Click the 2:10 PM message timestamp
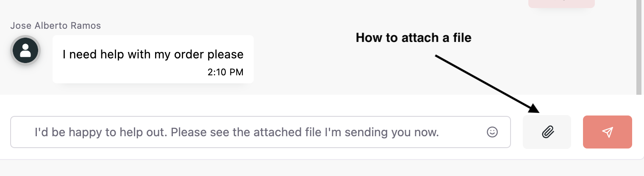The image size is (644, 176). click(x=225, y=72)
